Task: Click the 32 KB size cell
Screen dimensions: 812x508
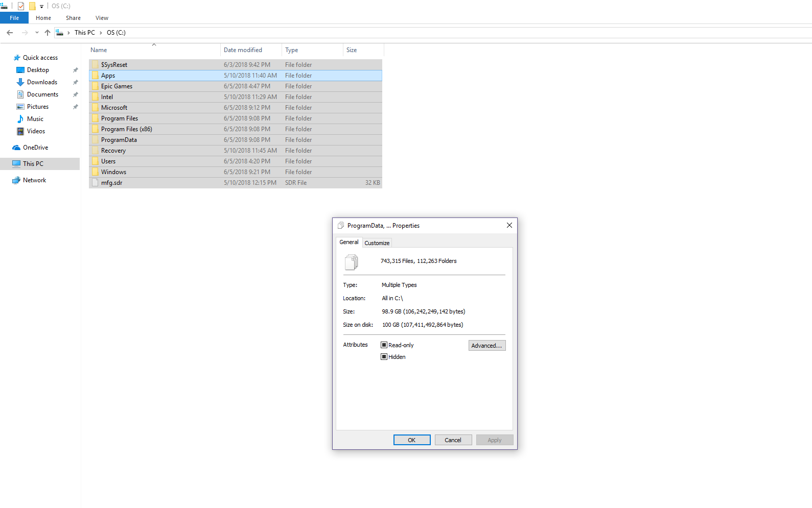Action: [x=373, y=183]
